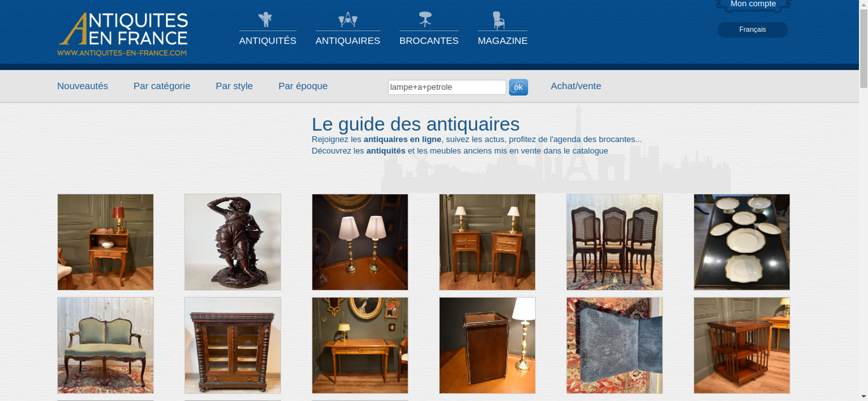Click the lampe+a+petrole search field
This screenshot has height=401, width=868.
(447, 87)
